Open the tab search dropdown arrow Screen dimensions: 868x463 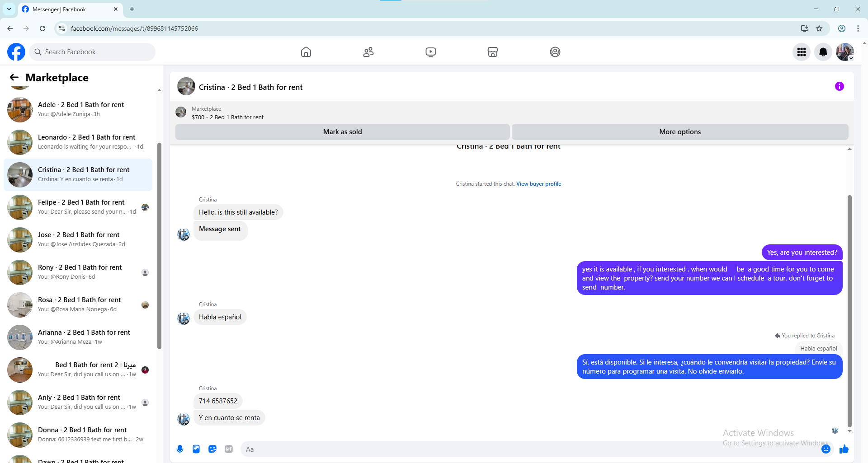(9, 9)
